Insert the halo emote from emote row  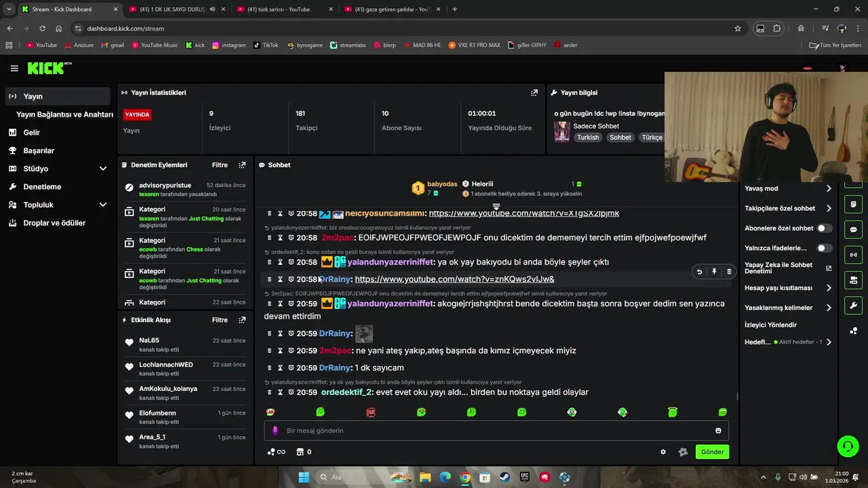pyautogui.click(x=672, y=412)
